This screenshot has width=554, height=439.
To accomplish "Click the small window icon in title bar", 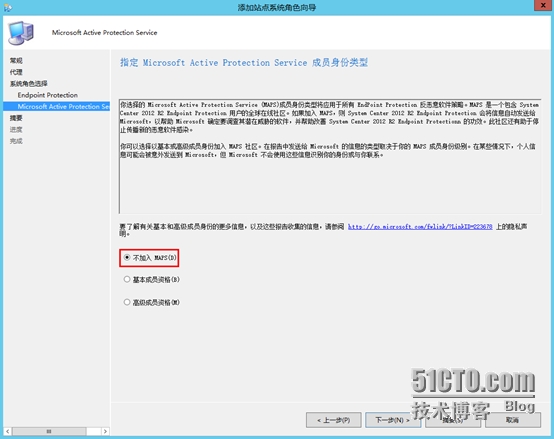I will point(7,7).
